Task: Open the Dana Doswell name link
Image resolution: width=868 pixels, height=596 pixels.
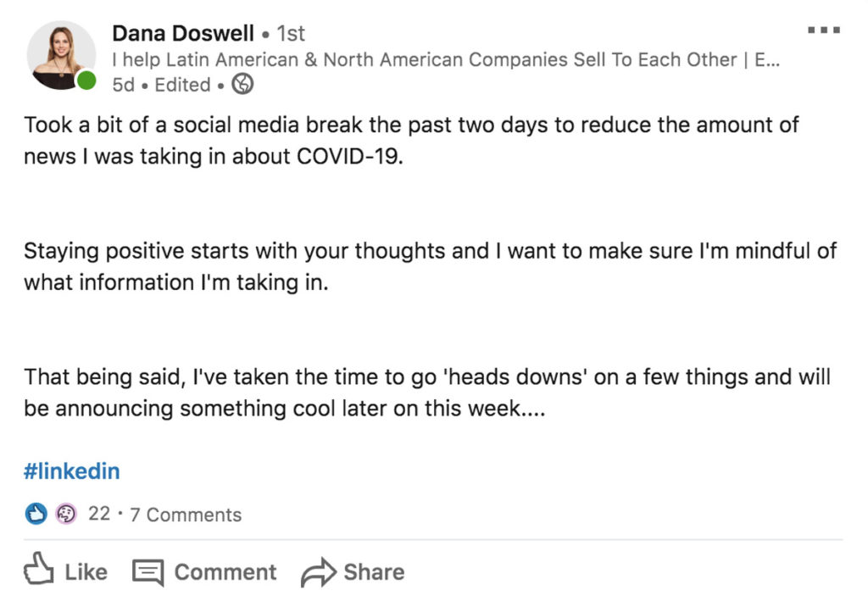Action: [183, 33]
